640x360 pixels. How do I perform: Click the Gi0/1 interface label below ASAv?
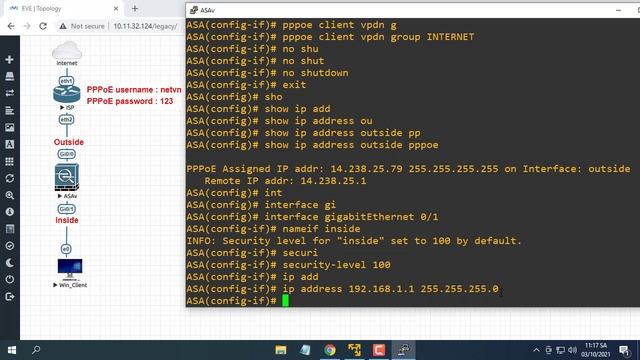(x=66, y=209)
